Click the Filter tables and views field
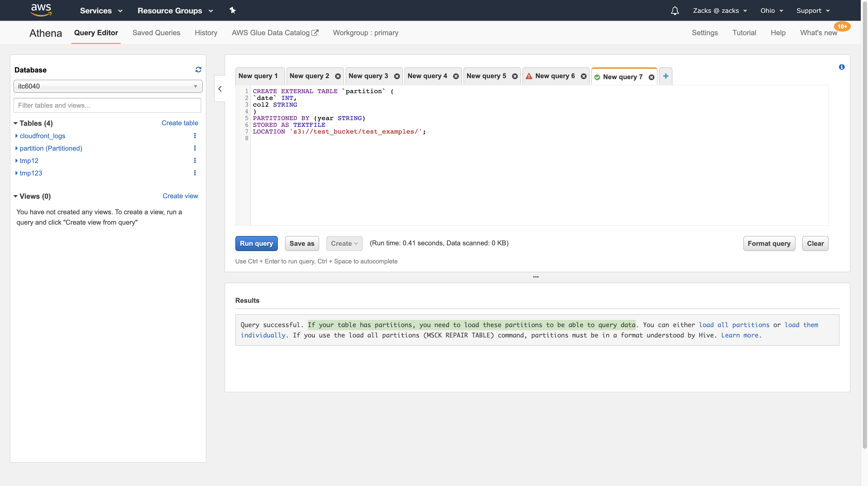The height and width of the screenshot is (486, 868). 107,105
